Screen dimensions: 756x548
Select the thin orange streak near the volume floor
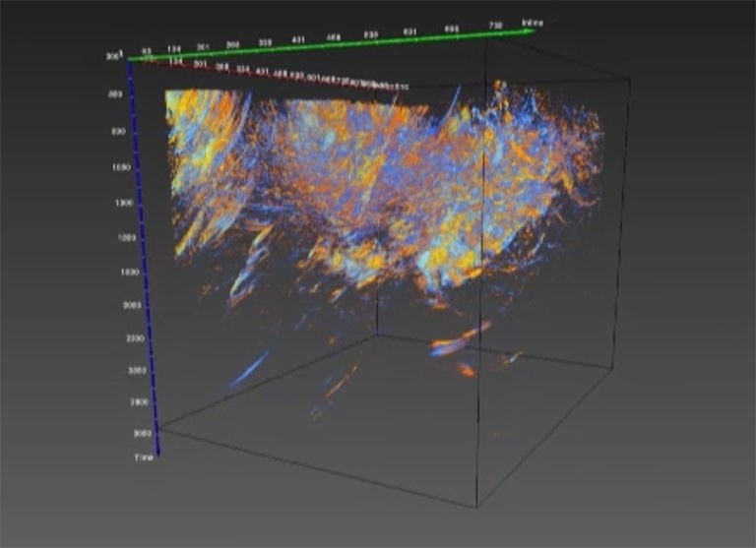(340, 382)
